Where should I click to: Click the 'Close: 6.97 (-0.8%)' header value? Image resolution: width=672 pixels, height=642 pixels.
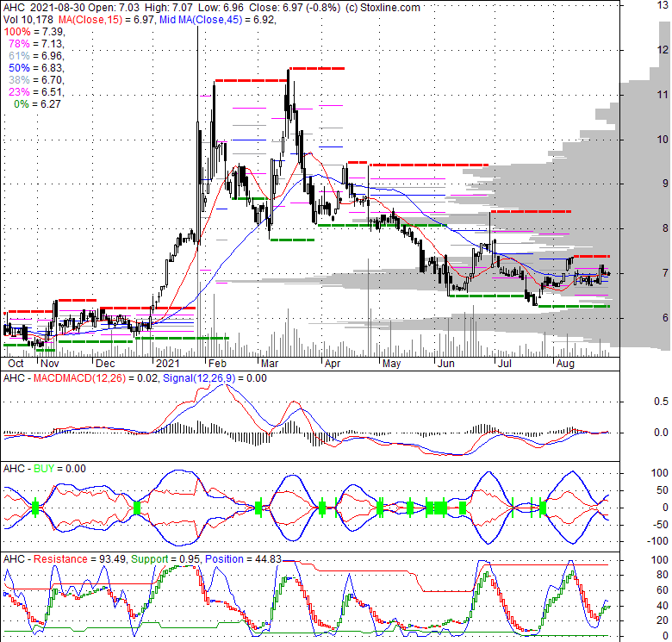coord(295,8)
